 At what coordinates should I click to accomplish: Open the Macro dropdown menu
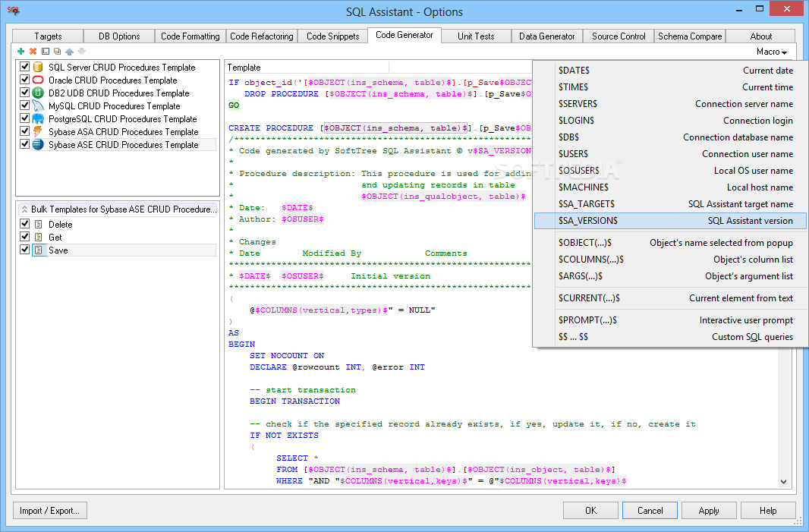(772, 52)
